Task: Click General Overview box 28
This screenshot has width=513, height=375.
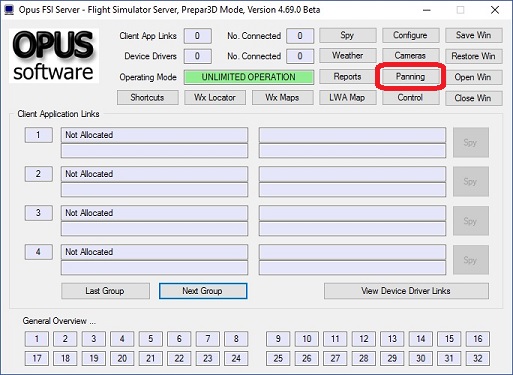Action: [x=364, y=359]
